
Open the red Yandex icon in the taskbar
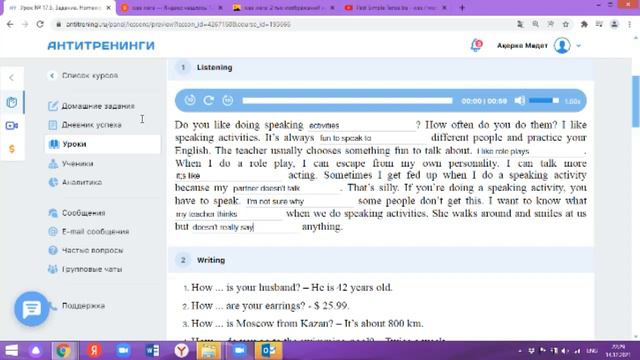94,351
